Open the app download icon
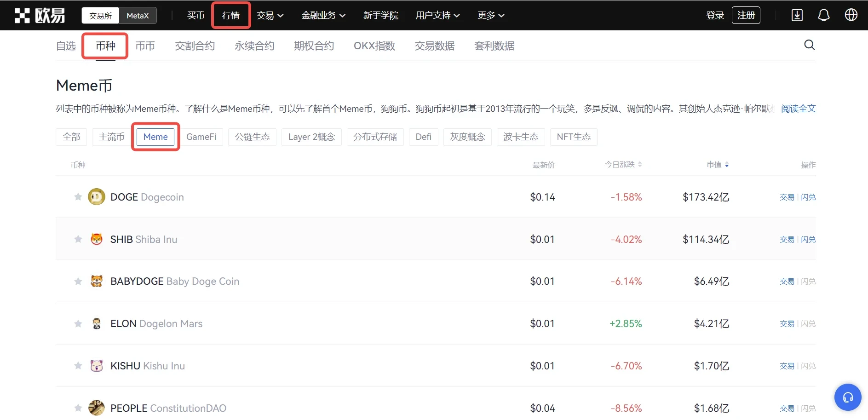Viewport: 868px width, 420px height. click(797, 15)
